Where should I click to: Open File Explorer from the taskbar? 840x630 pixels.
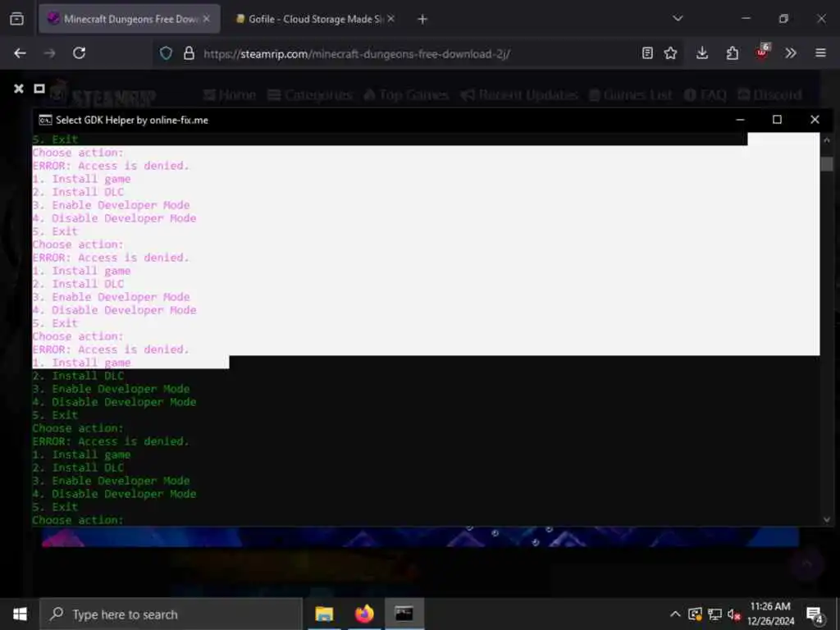coord(324,614)
